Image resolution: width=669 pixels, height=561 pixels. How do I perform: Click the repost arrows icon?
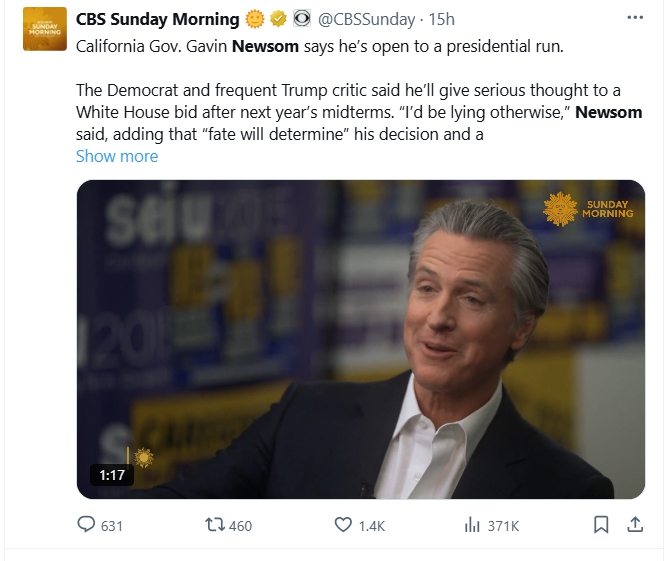[x=213, y=525]
